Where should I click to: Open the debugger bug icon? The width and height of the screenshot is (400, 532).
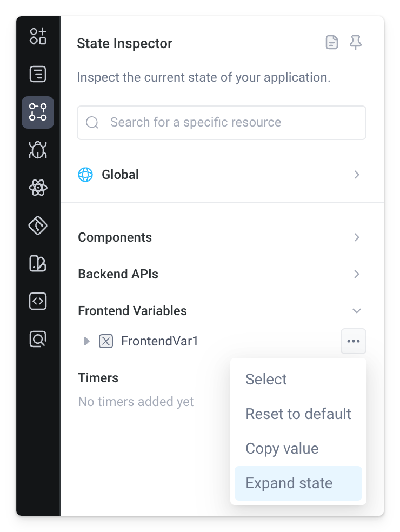coord(37,150)
